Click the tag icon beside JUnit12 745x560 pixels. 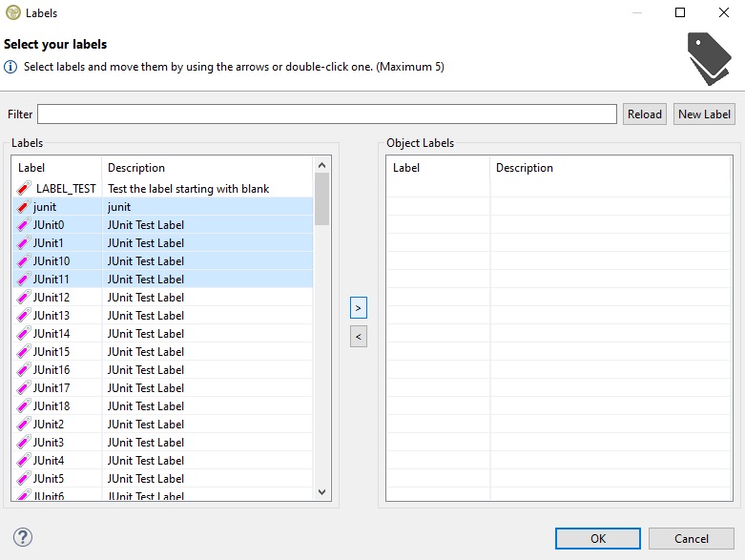(x=24, y=298)
